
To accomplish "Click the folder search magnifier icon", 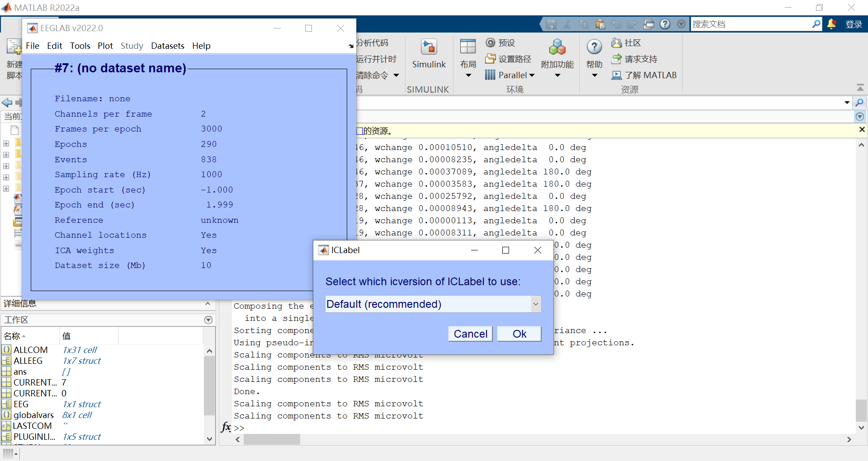I will click(859, 103).
